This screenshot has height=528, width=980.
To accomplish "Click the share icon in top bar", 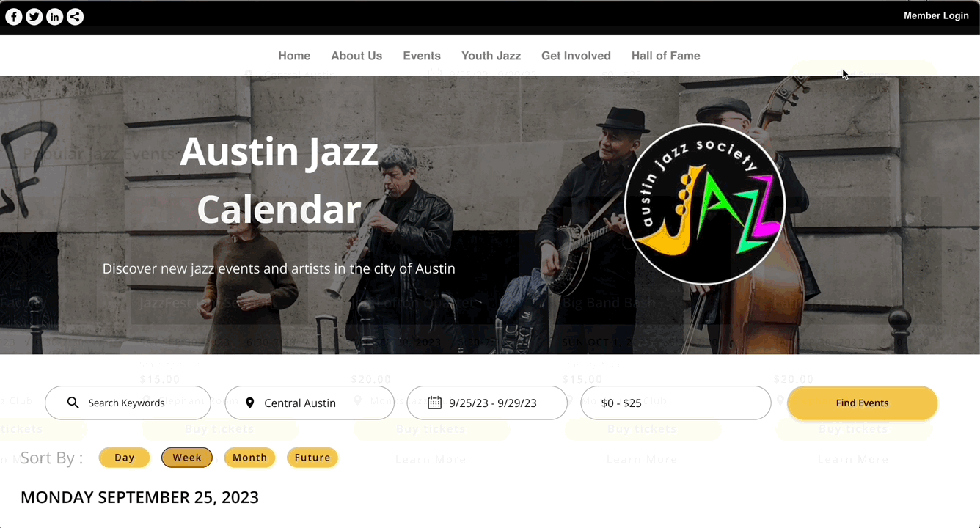I will (x=76, y=17).
